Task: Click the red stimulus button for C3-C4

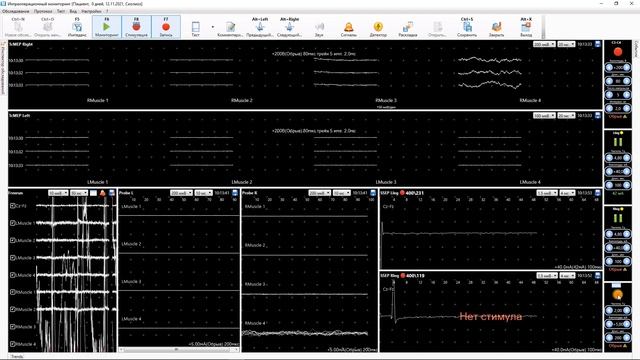Action: pyautogui.click(x=618, y=52)
